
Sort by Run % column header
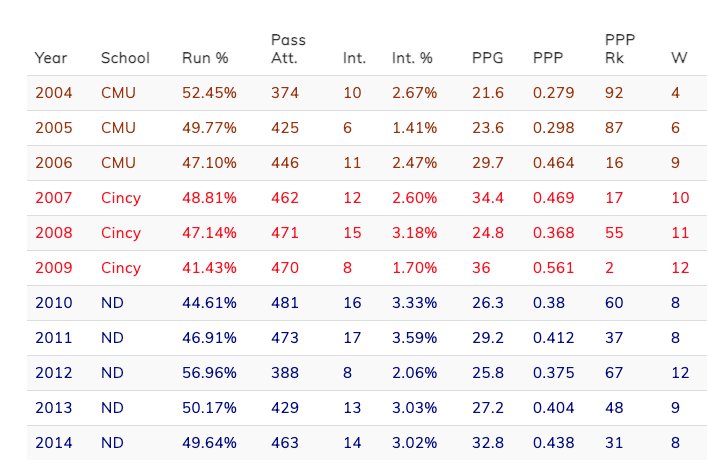(206, 58)
